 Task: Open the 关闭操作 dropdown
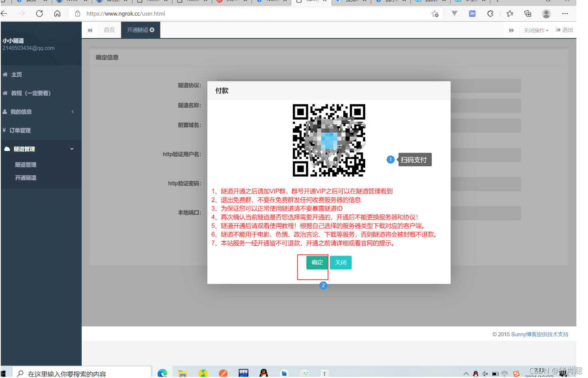click(x=536, y=30)
